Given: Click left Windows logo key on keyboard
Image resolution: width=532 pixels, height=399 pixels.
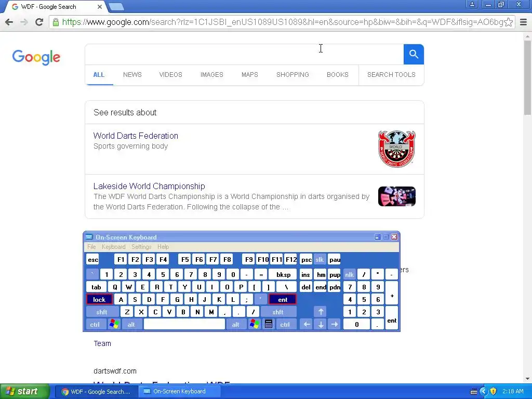Looking at the screenshot, I should (x=114, y=324).
